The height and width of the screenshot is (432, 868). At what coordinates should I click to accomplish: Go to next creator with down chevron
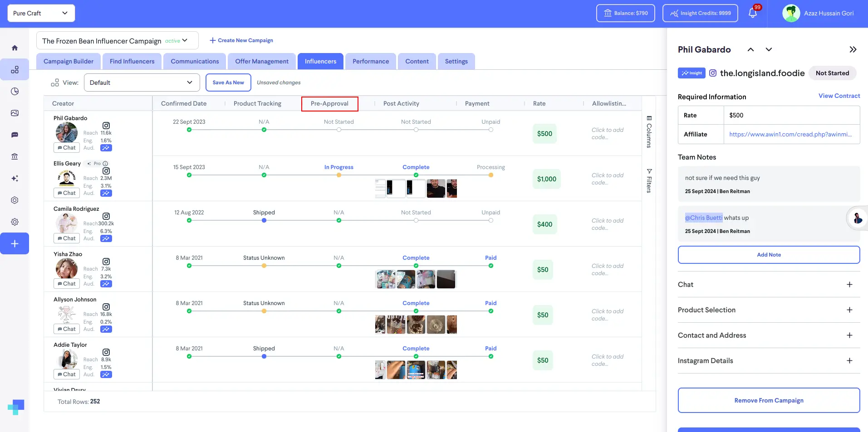[769, 49]
